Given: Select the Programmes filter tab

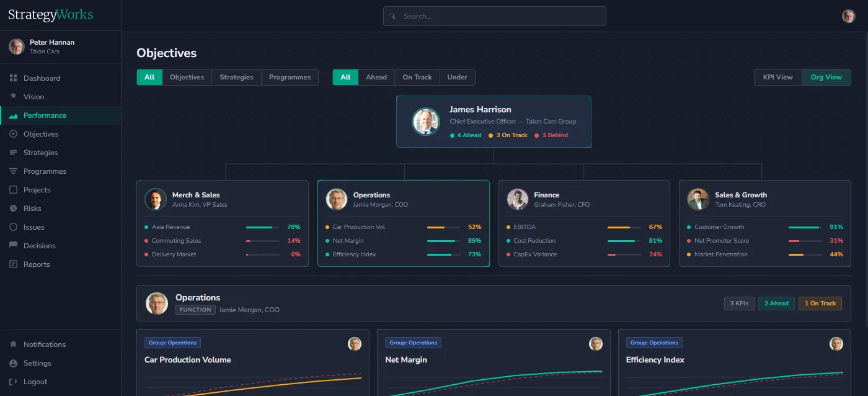Looking at the screenshot, I should 290,77.
